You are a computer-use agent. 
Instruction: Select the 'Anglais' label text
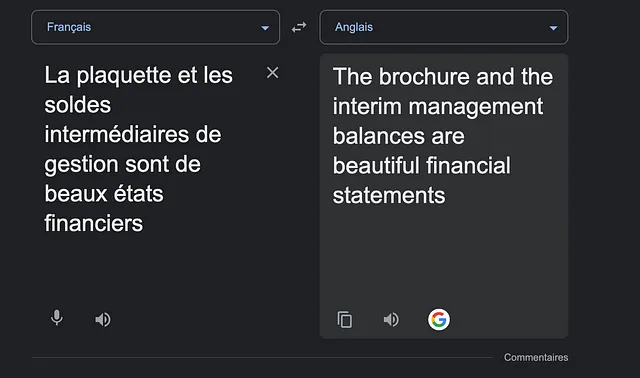coord(354,27)
